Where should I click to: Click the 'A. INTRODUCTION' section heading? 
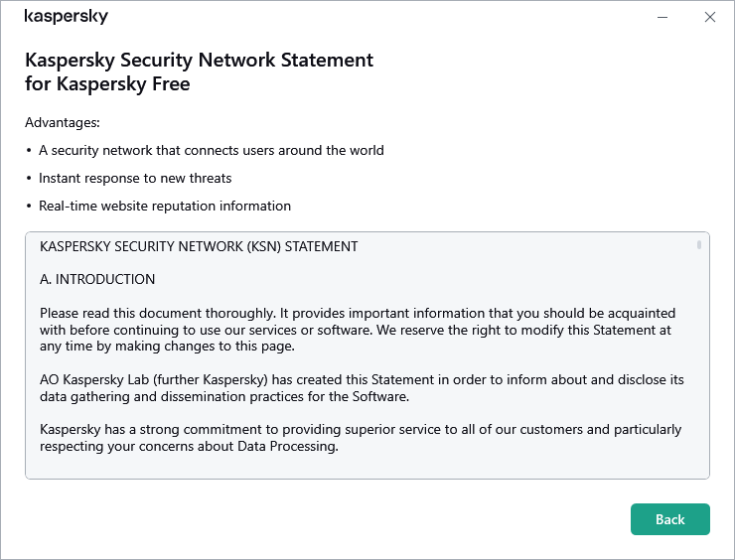click(x=97, y=279)
